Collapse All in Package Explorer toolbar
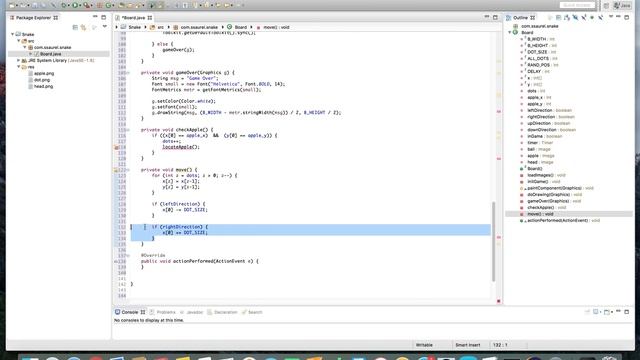This screenshot has height=360, width=640. coord(75,27)
